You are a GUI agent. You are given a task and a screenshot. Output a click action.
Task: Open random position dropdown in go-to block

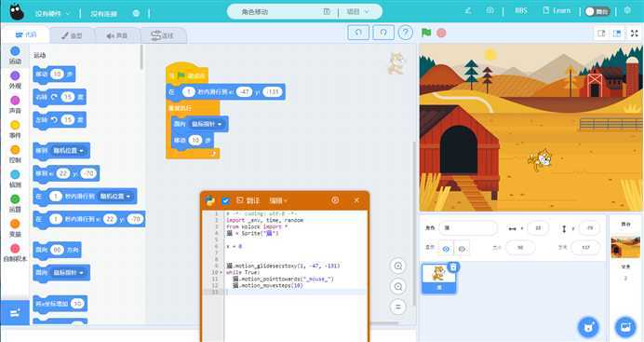coord(68,151)
